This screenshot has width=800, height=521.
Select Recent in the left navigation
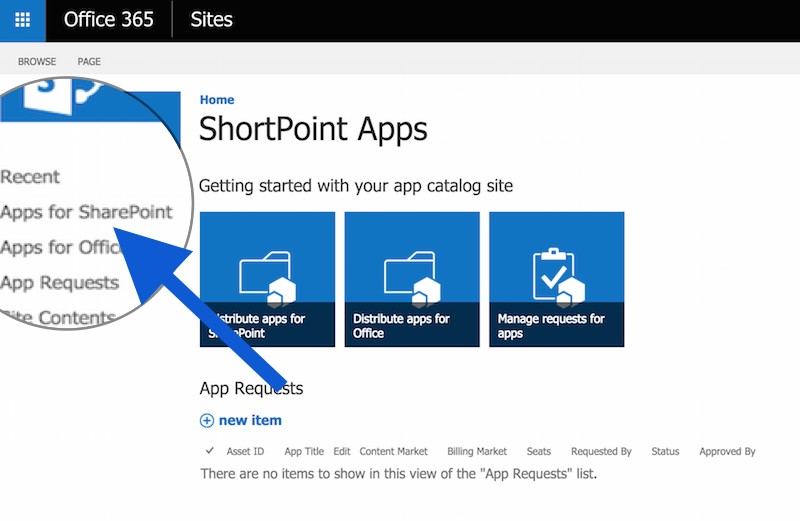(30, 177)
